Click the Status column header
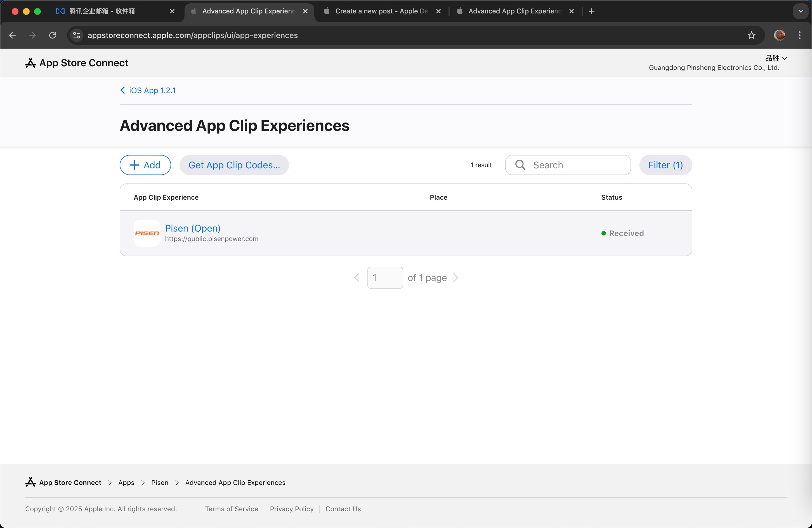The image size is (812, 528). [612, 197]
